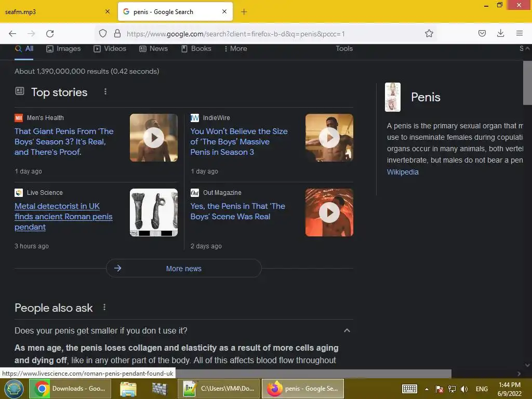The width and height of the screenshot is (532, 399).
Task: Go back using the browser back arrow
Action: click(12, 34)
